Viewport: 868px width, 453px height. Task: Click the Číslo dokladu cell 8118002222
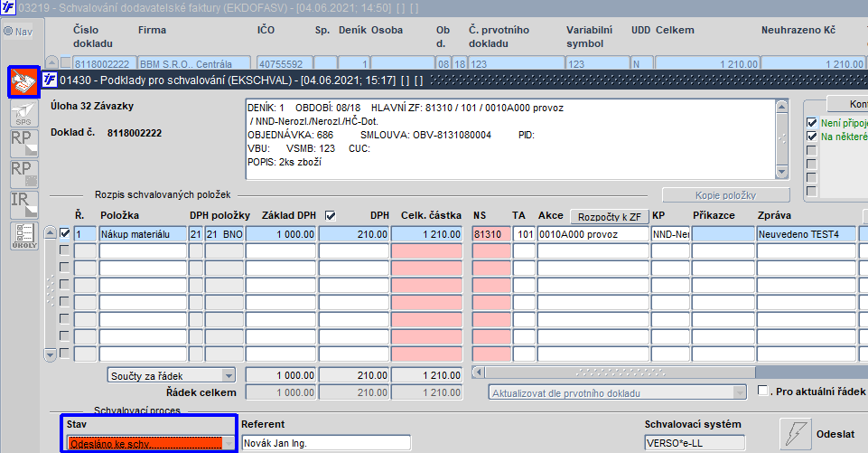pyautogui.click(x=104, y=63)
